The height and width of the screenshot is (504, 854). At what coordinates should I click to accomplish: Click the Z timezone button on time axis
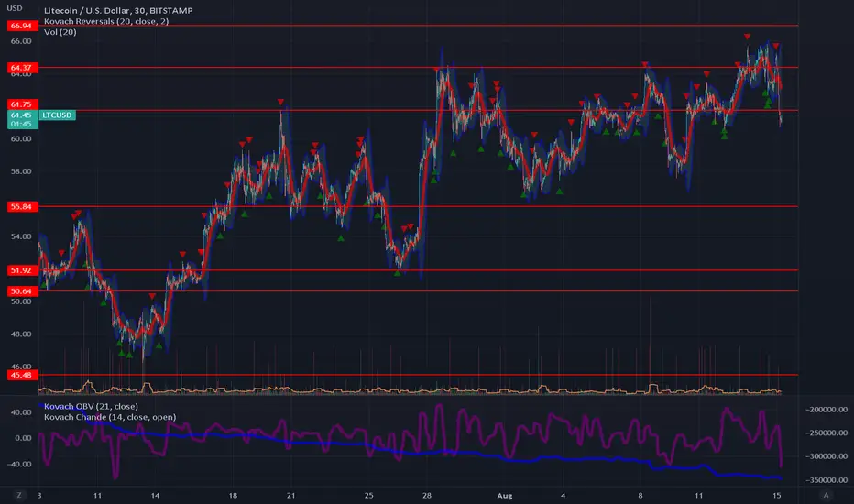tap(19, 495)
